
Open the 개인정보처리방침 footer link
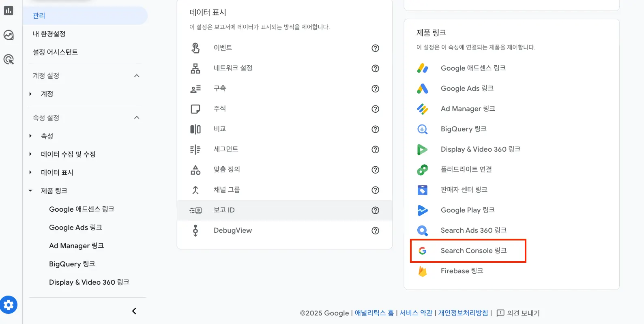pos(463,313)
